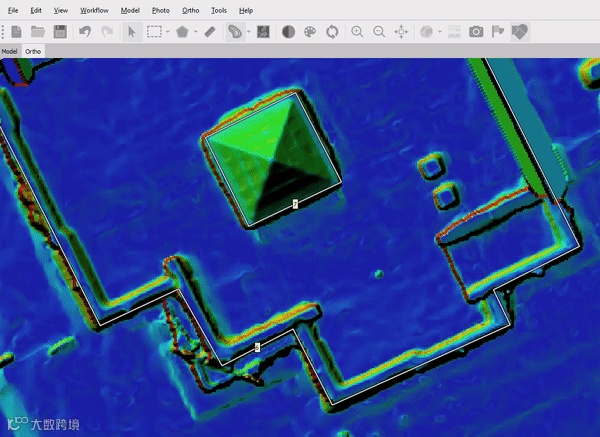Toggle the DEM contour view mode icon
Image resolution: width=600 pixels, height=437 pixels.
235,32
